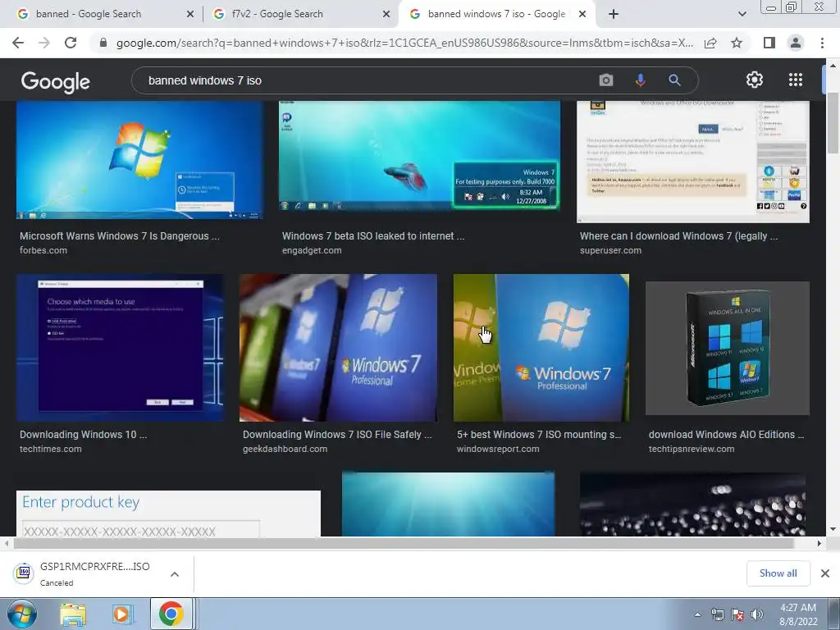
Task: Open Google quick settings gear
Action: [755, 80]
